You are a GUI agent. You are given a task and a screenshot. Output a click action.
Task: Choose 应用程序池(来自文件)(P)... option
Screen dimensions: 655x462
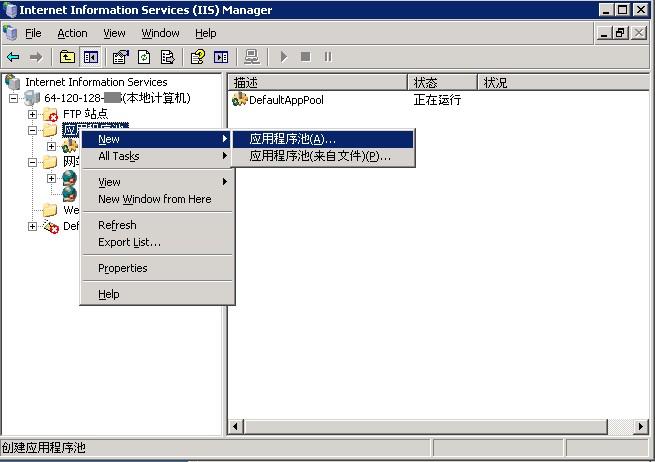(320, 156)
